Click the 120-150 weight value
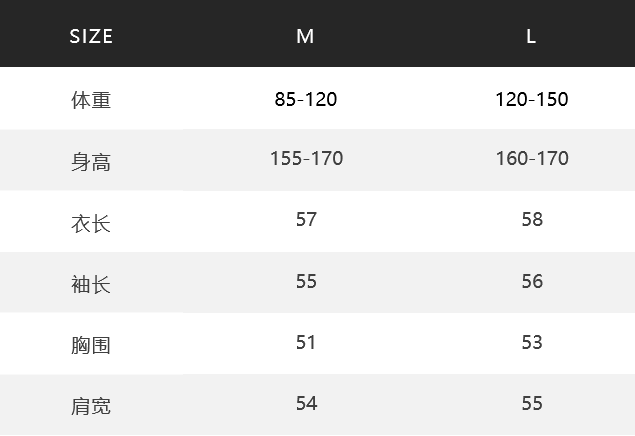 [532, 99]
